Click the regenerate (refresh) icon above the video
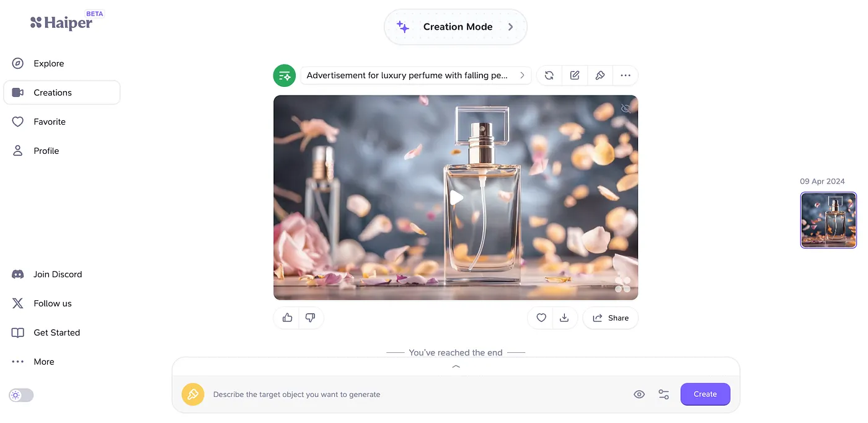The image size is (868, 423). pyautogui.click(x=549, y=76)
